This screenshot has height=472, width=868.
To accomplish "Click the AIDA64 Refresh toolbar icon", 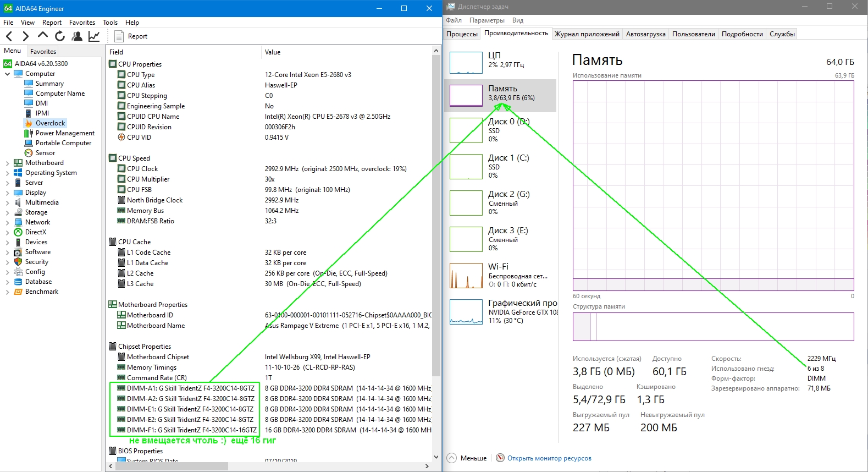I will click(60, 36).
